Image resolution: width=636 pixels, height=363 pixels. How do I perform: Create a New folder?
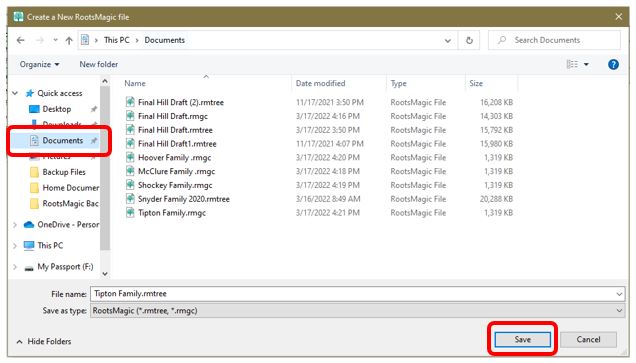point(99,64)
